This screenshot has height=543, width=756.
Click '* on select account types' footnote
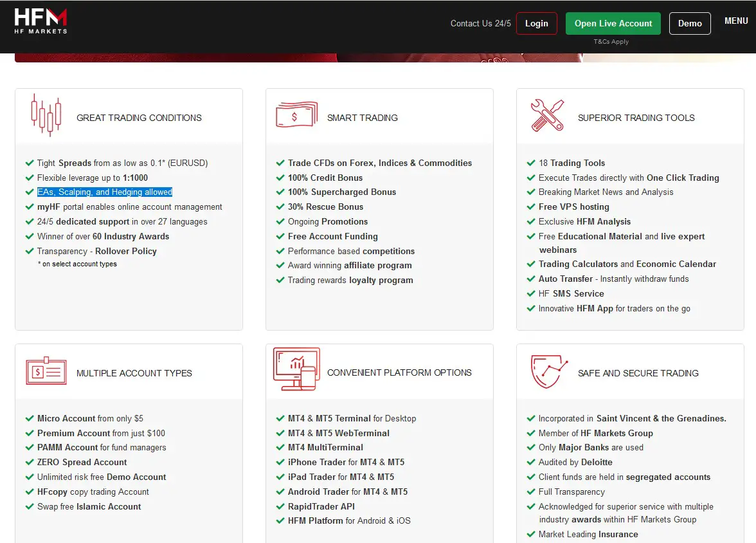click(x=77, y=264)
